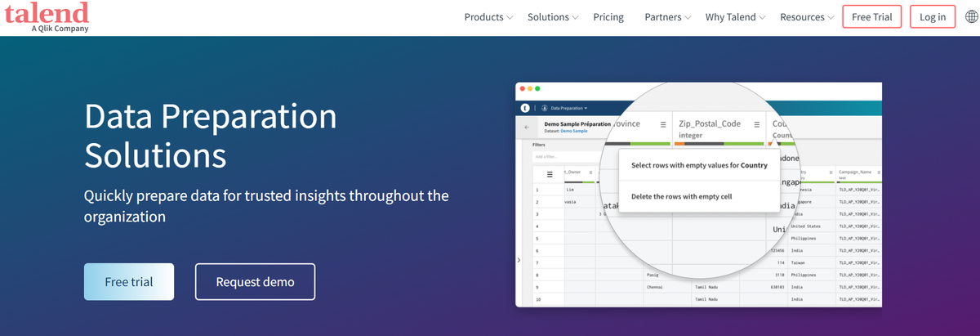Screen dimensions: 980x336
Task: Open the Products navigation menu
Action: pos(483,17)
